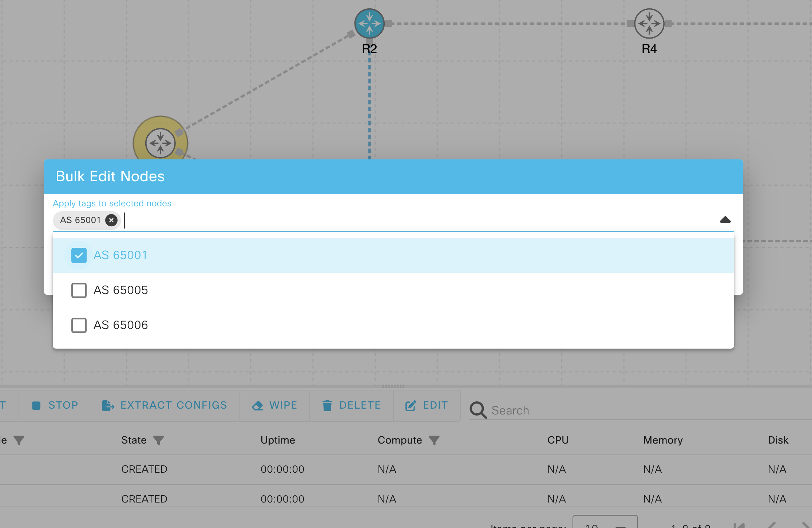Click the Uptime column header
The image size is (812, 528).
point(278,440)
